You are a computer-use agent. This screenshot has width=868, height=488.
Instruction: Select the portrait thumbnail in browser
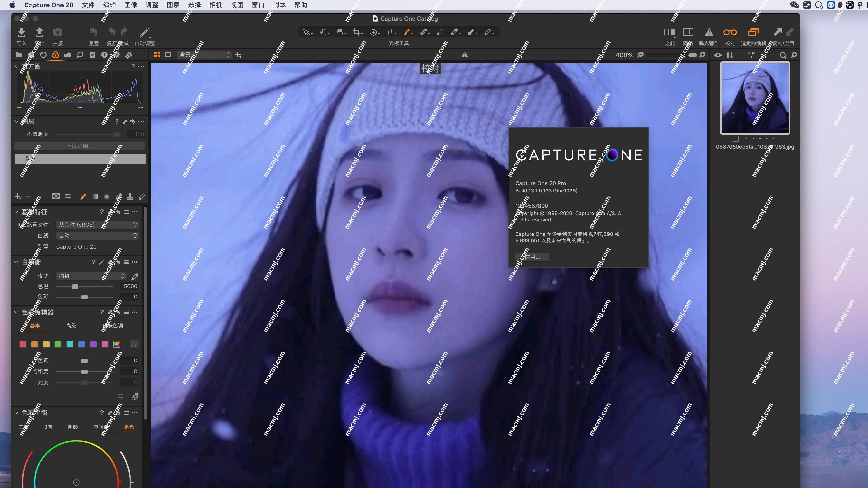pos(755,98)
